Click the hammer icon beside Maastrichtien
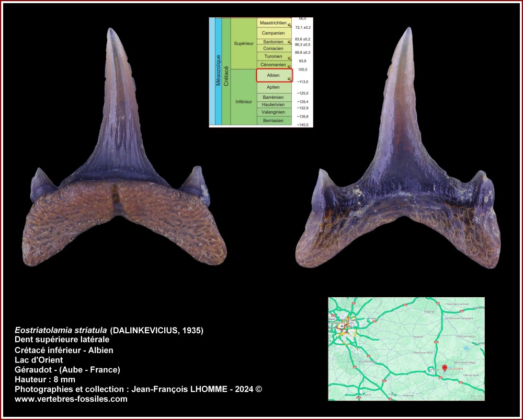Viewport: 523px width, 420px height. pos(290,25)
